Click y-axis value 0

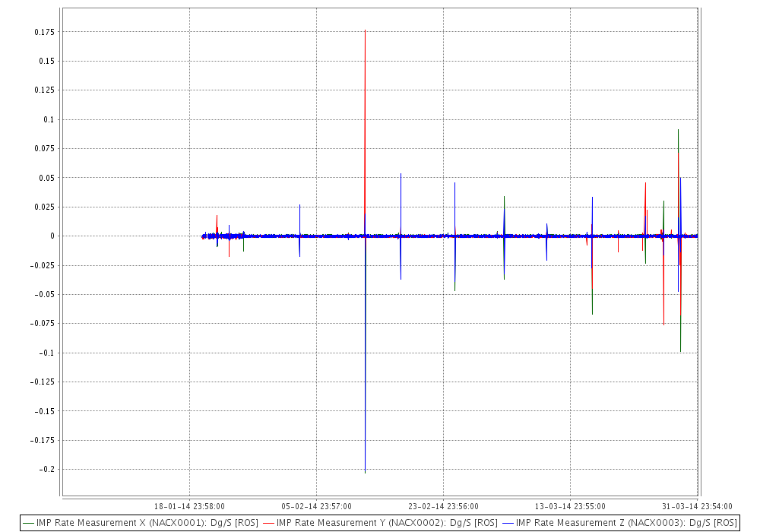[x=53, y=236]
